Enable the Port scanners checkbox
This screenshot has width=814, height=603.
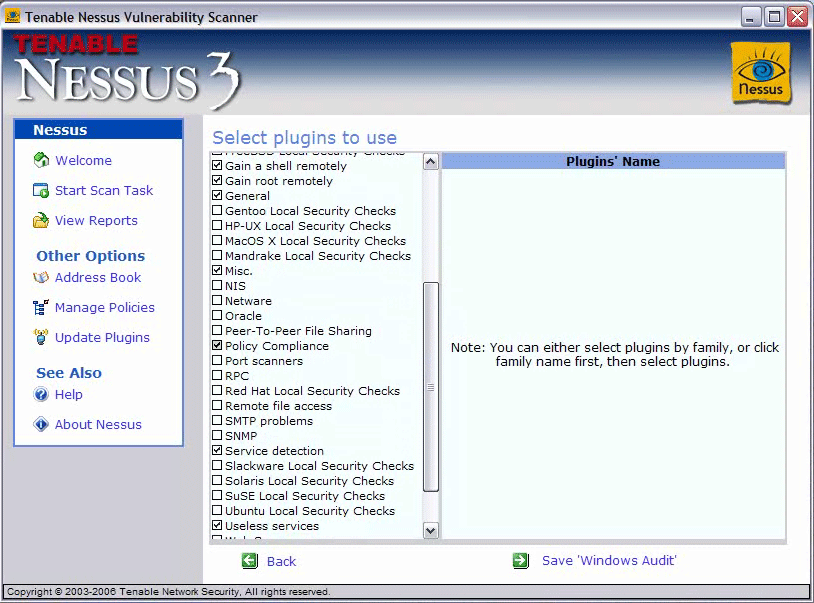coord(217,361)
